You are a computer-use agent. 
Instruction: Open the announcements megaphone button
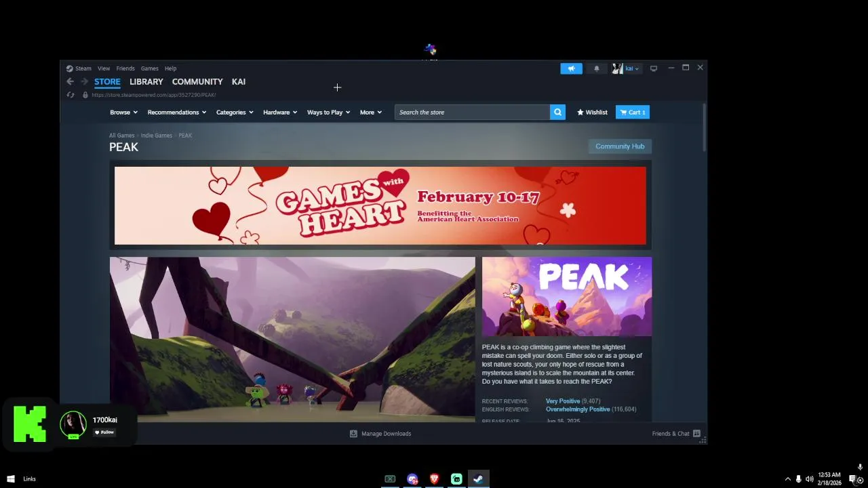[571, 68]
